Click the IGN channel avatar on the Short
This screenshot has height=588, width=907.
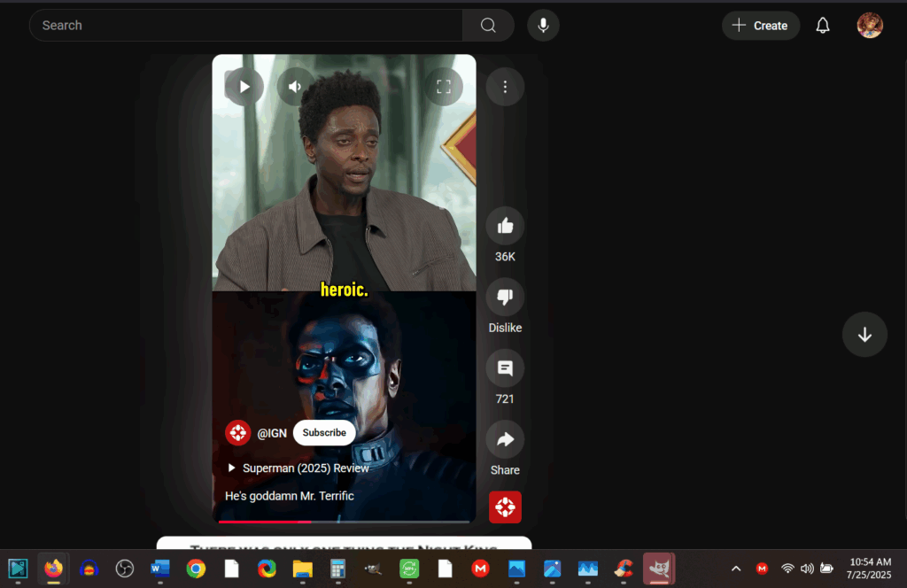pos(237,432)
